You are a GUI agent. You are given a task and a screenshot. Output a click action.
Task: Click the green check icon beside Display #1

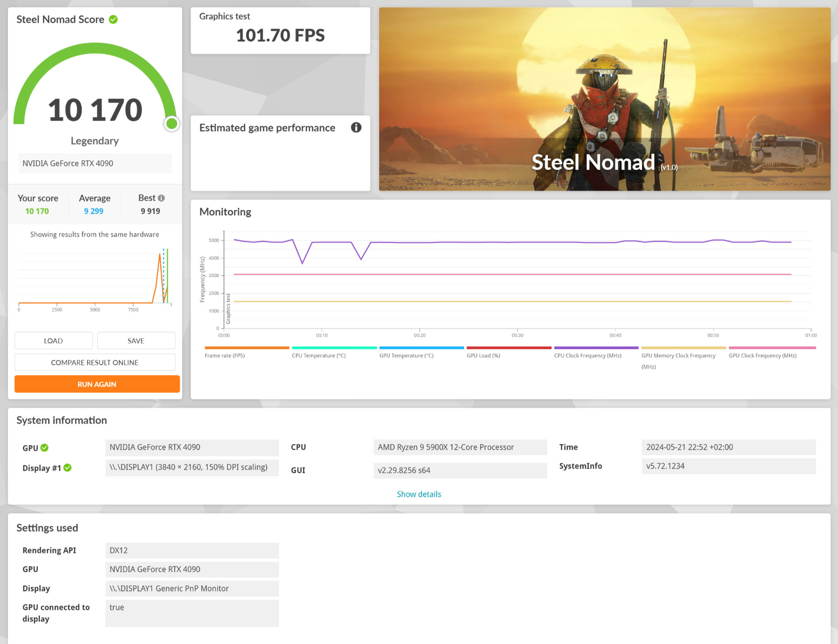click(x=68, y=468)
